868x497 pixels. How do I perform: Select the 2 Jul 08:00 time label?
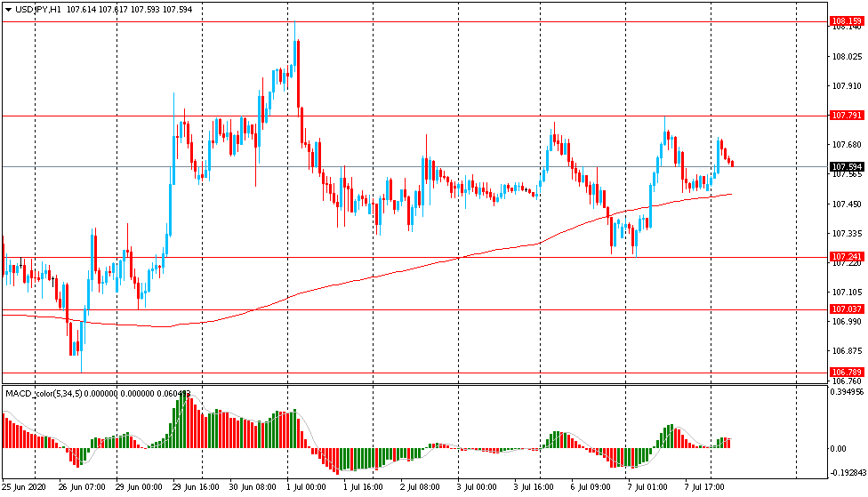coord(420,487)
